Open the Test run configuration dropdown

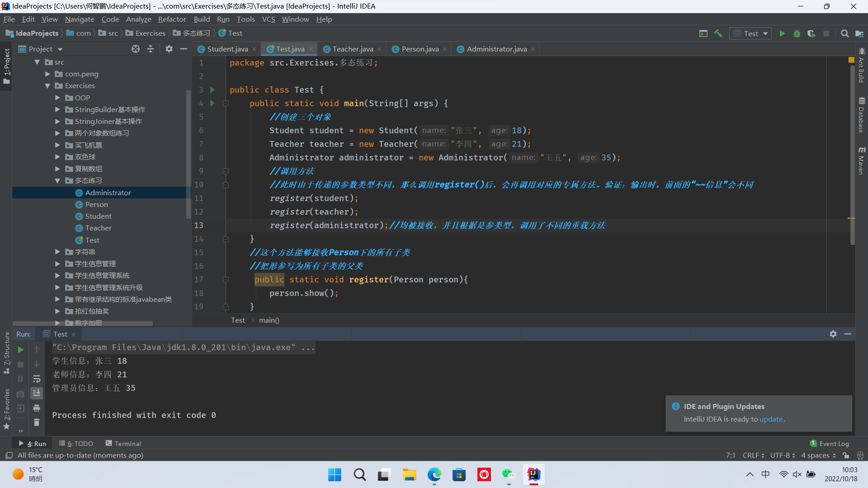coord(750,33)
